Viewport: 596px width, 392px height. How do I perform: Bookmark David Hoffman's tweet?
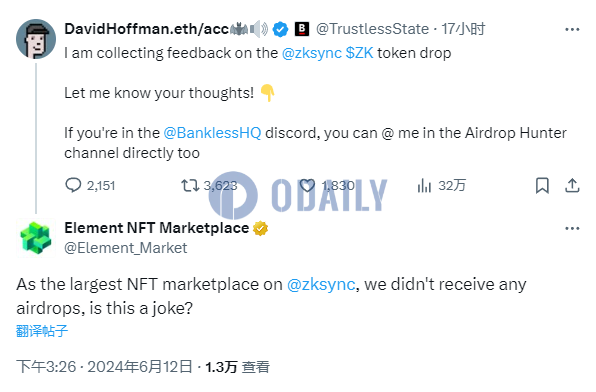[542, 185]
